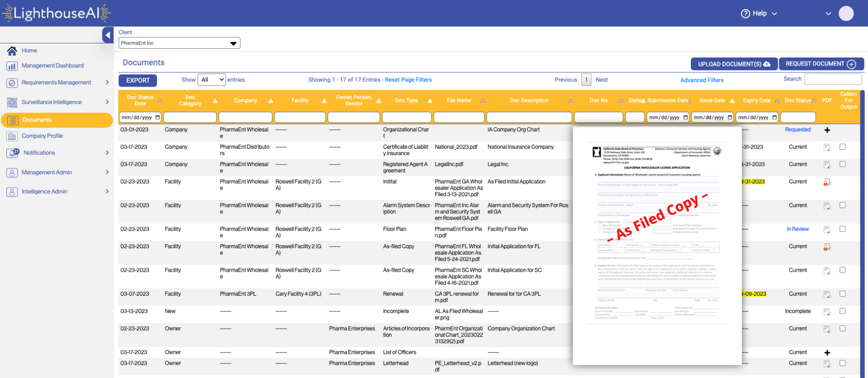Screen dimensions: 868x378
Task: Open PDF for the Company Organization Chart row
Action: coord(827,329)
